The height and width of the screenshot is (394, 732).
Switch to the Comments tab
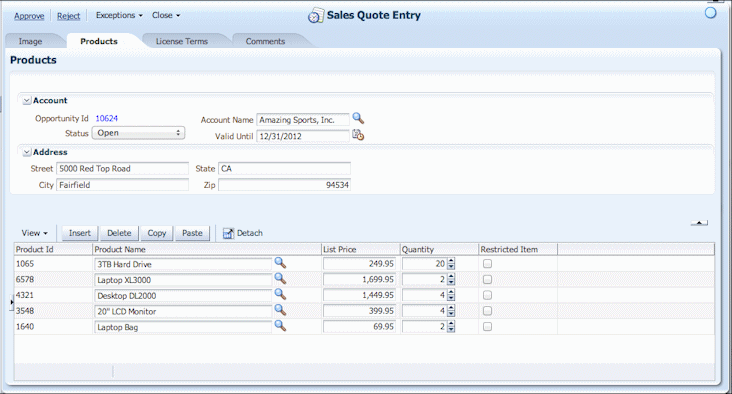pos(265,41)
